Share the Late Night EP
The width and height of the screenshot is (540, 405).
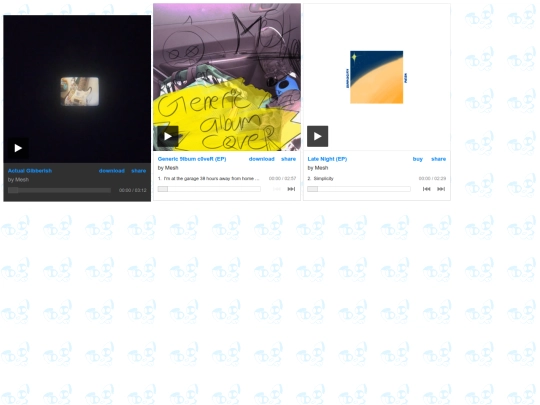[438, 159]
